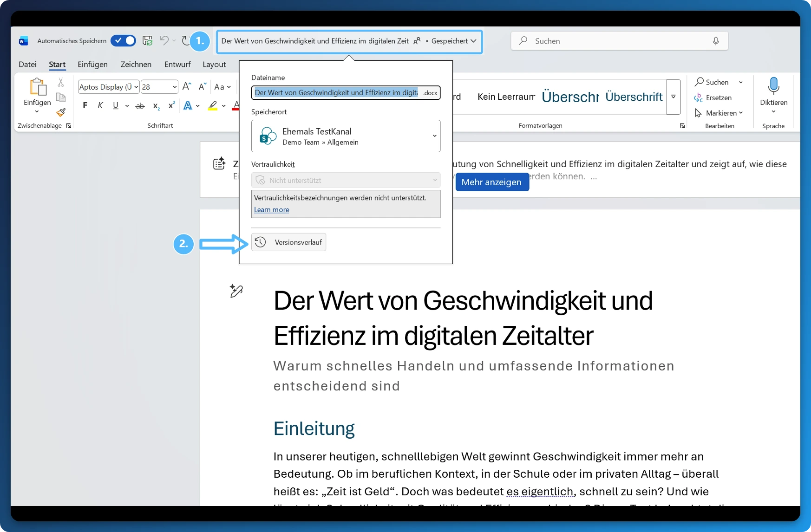The height and width of the screenshot is (532, 811).
Task: Toggle the Automatisches Speichern switch
Action: [x=123, y=41]
